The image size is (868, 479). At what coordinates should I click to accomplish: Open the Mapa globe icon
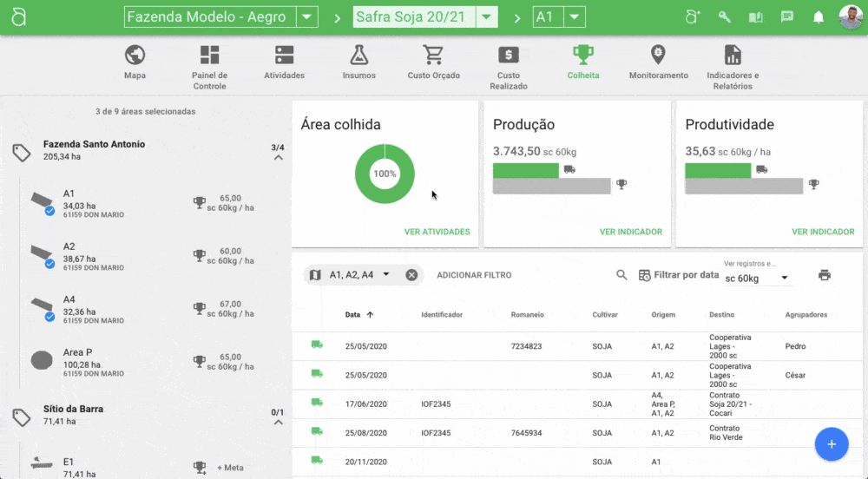135,56
